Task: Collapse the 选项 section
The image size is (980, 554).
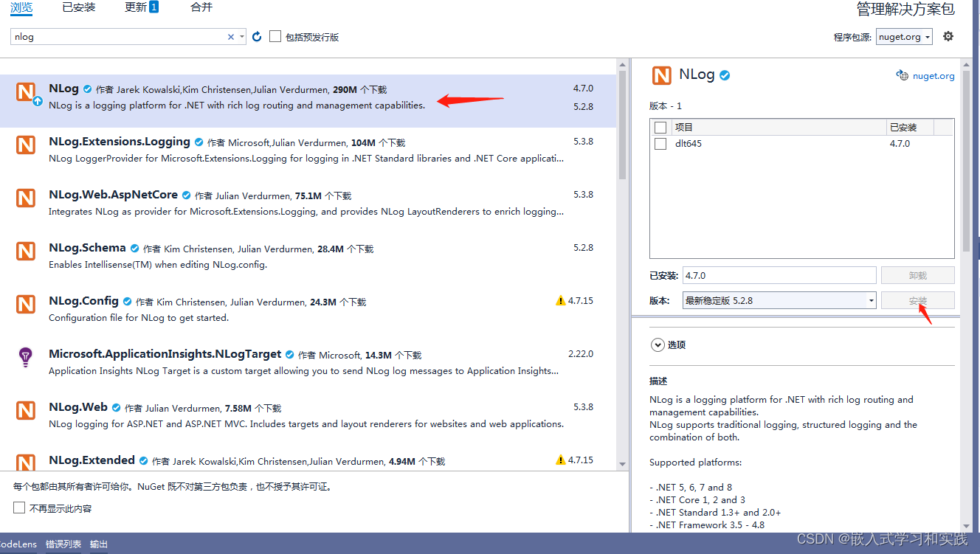Action: click(x=658, y=344)
